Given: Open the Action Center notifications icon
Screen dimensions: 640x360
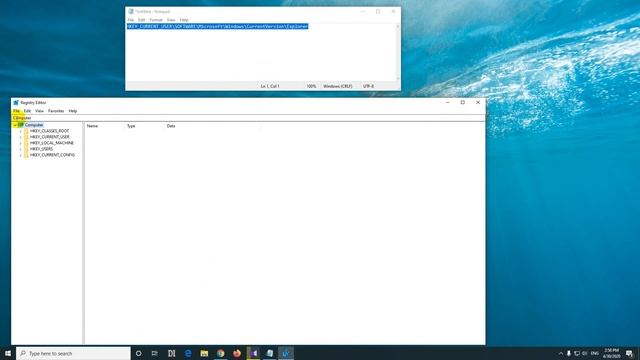Looking at the screenshot, I should click(x=629, y=353).
